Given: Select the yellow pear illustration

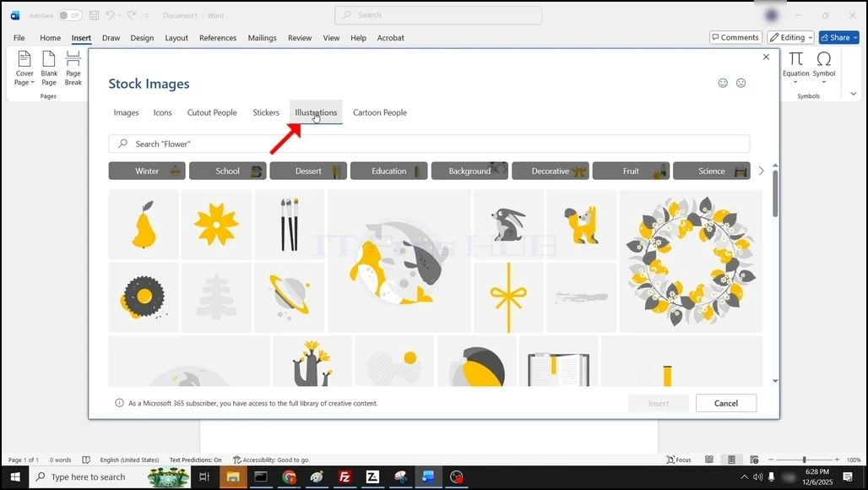Looking at the screenshot, I should point(144,224).
